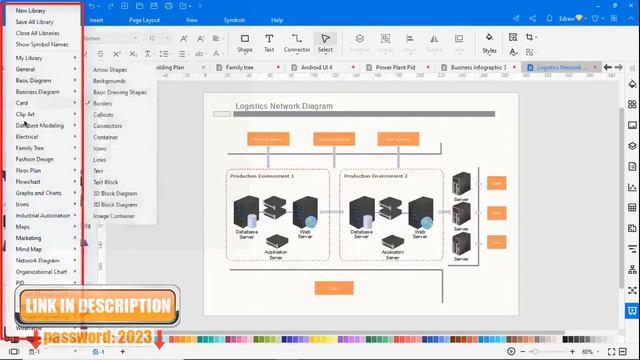Image resolution: width=640 pixels, height=360 pixels.
Task: Switch to the Power Plant Pid document tab
Action: click(x=395, y=67)
